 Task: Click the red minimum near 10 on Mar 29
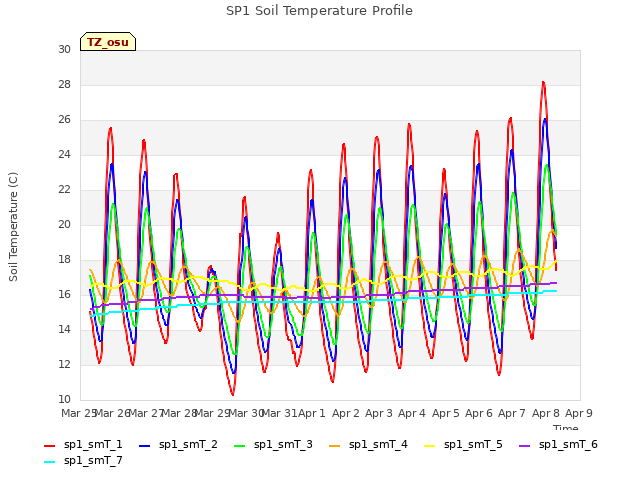point(233,394)
